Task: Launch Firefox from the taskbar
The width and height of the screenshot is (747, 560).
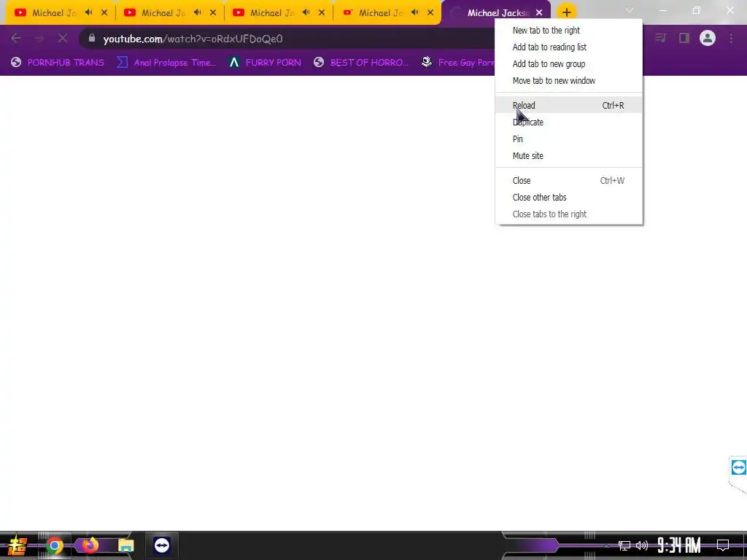Action: pos(90,545)
